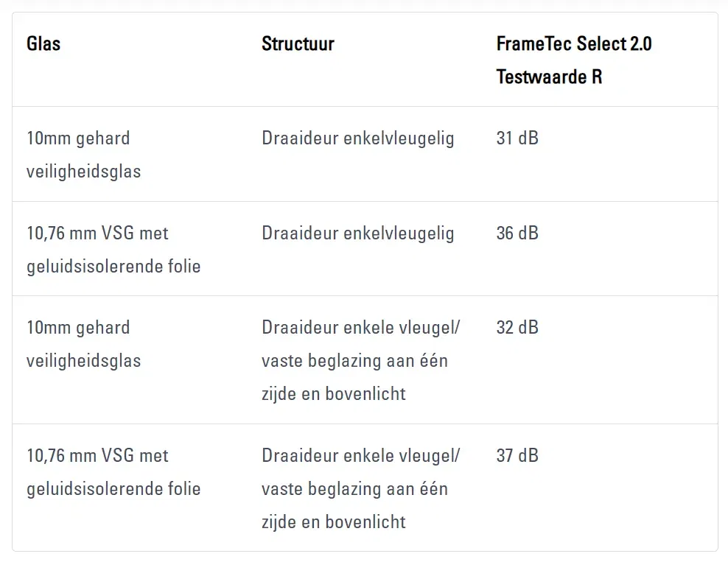Click "zijde en bovenlicht" in the 32 dB row
The image size is (728, 562).
(x=333, y=394)
